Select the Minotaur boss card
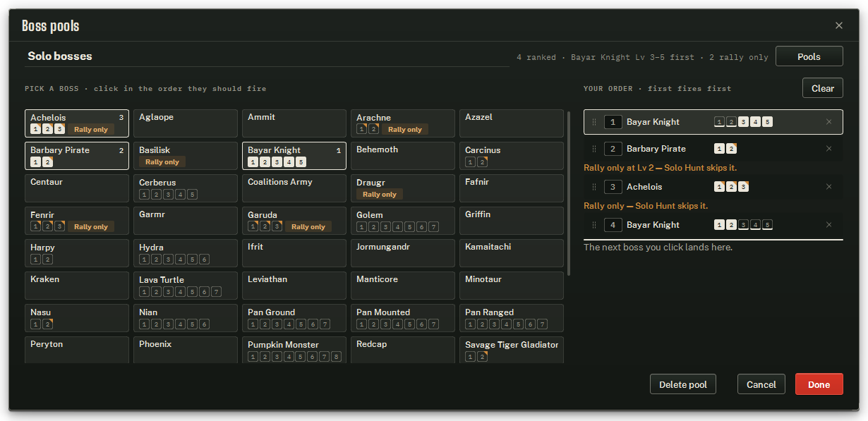This screenshot has width=868, height=421. [x=512, y=286]
